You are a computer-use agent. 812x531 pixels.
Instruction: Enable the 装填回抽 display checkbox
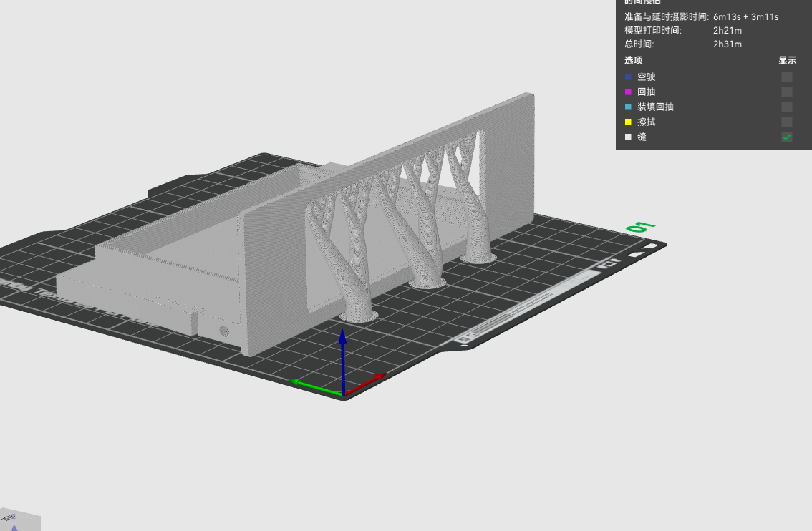[x=787, y=107]
